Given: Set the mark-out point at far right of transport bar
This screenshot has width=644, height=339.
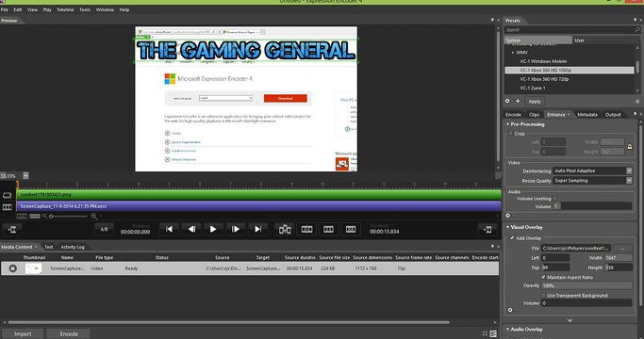Looking at the screenshot, I should 487,230.
